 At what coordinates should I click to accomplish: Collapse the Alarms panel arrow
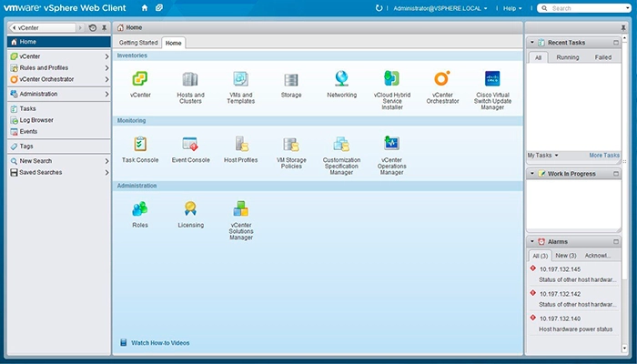click(x=532, y=241)
